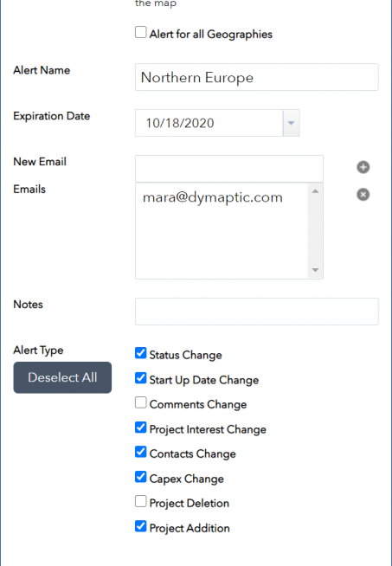The image size is (392, 566).
Task: Uncheck Project Interest Change checkbox
Action: pos(141,428)
